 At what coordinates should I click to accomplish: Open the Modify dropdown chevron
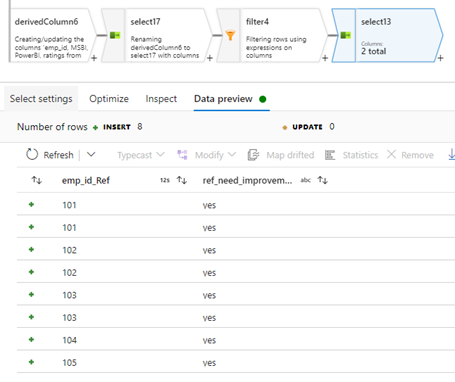coord(232,155)
